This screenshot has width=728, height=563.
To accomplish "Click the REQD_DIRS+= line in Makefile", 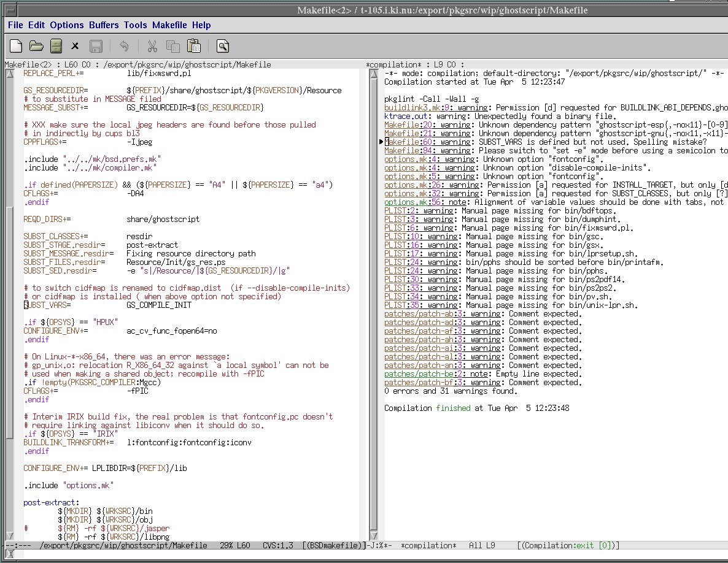I will coord(112,220).
